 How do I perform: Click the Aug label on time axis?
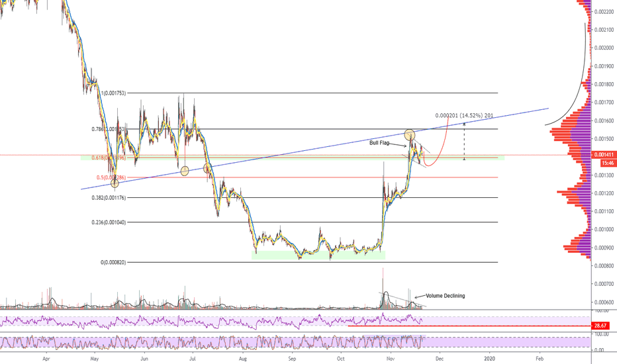243,359
